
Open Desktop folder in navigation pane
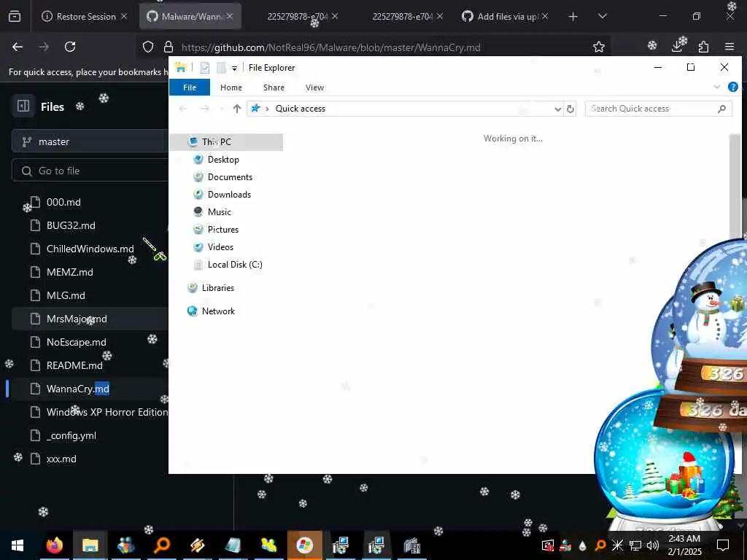click(223, 160)
